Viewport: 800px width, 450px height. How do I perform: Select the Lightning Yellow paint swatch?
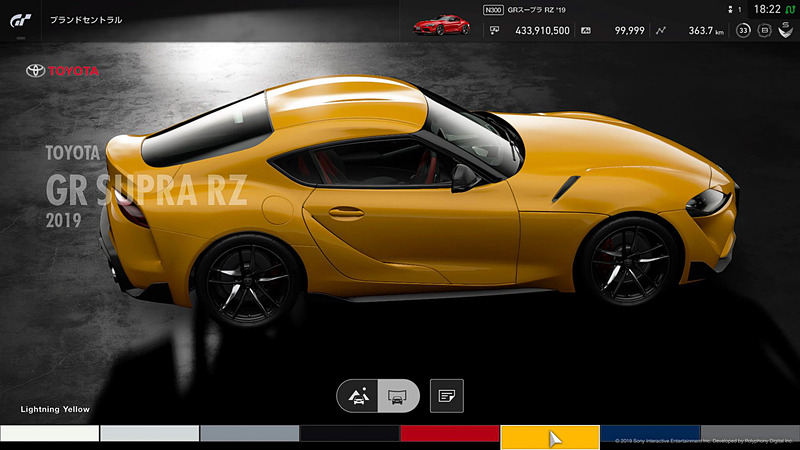click(x=549, y=437)
